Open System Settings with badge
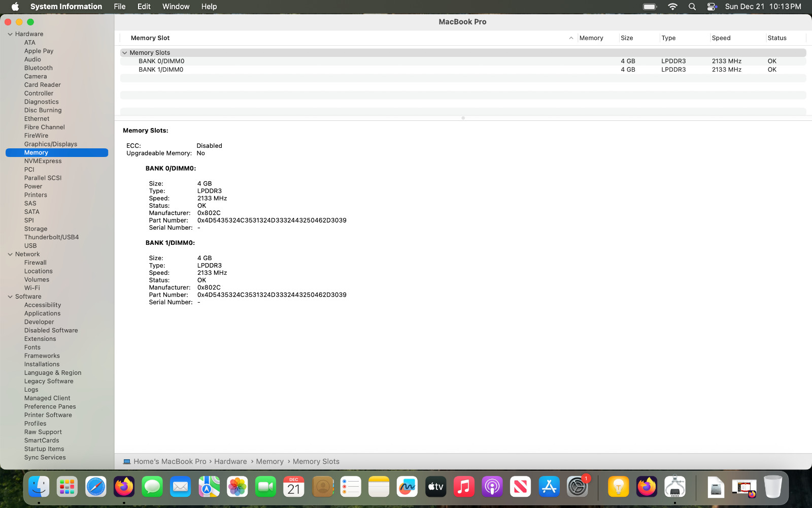The image size is (812, 508). (x=577, y=487)
